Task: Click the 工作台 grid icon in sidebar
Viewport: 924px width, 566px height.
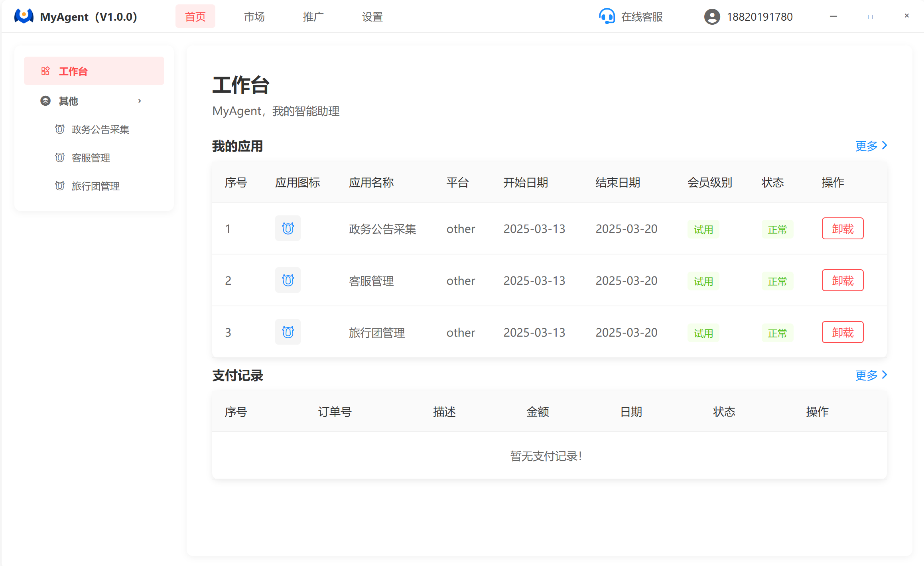Action: (x=45, y=71)
